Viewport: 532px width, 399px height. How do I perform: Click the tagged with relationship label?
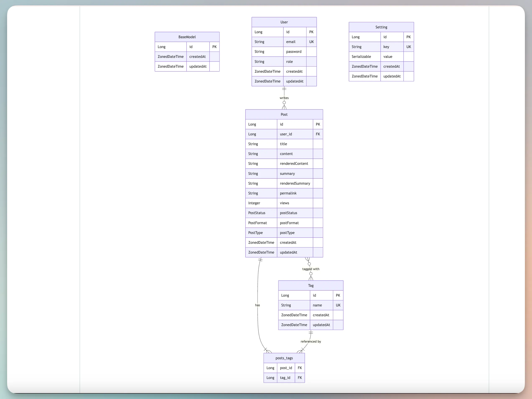(x=311, y=269)
